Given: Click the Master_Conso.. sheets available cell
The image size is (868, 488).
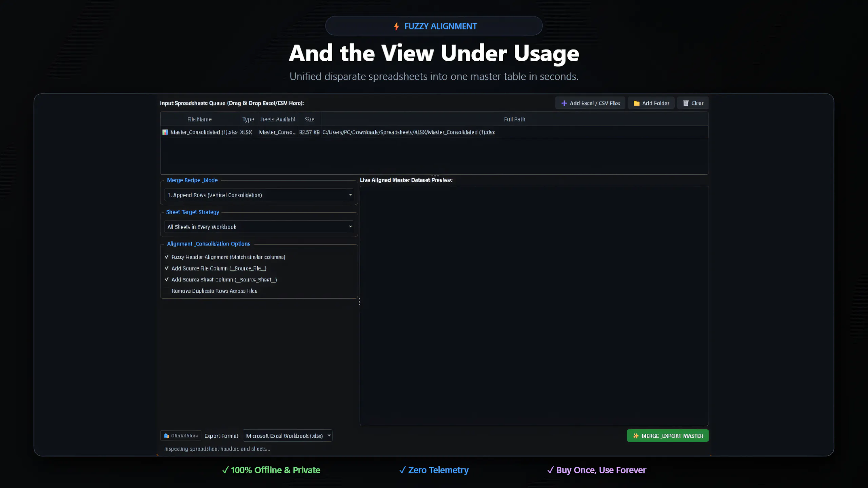Looking at the screenshot, I should pos(277,132).
